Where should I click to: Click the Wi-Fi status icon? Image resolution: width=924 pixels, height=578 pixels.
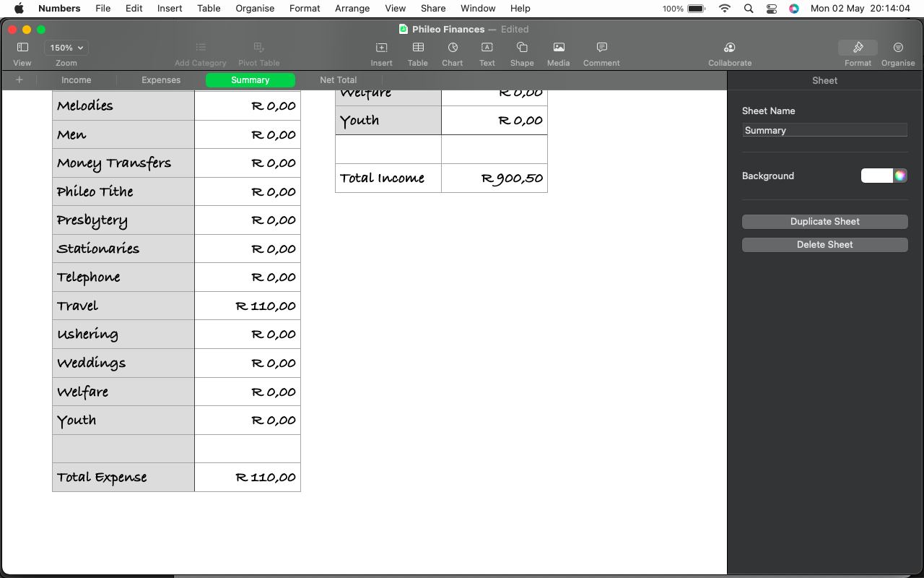[724, 9]
